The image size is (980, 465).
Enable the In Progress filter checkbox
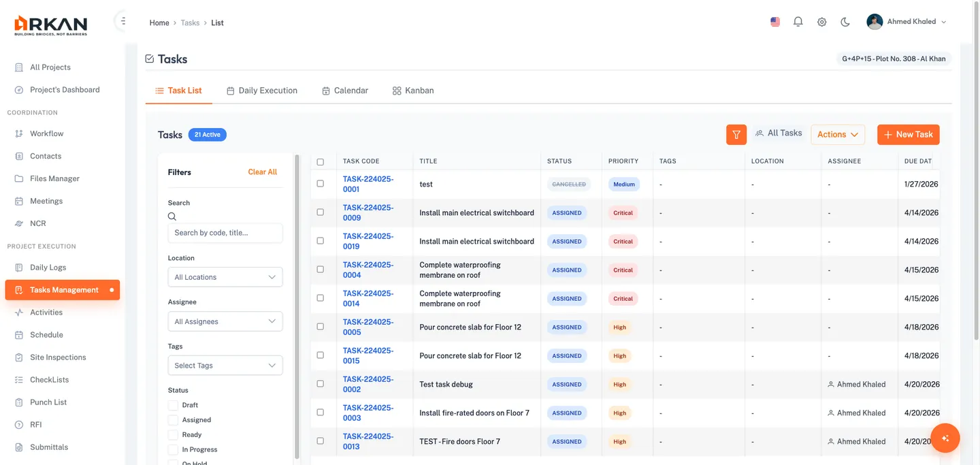173,449
